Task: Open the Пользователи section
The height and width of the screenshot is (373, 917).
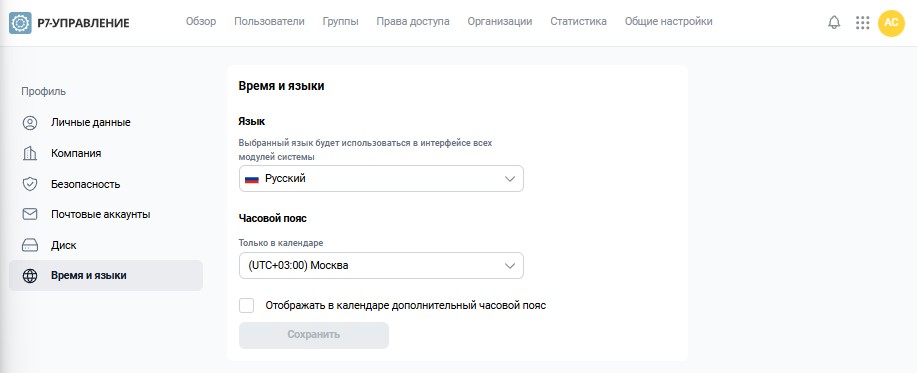Action: (x=269, y=22)
